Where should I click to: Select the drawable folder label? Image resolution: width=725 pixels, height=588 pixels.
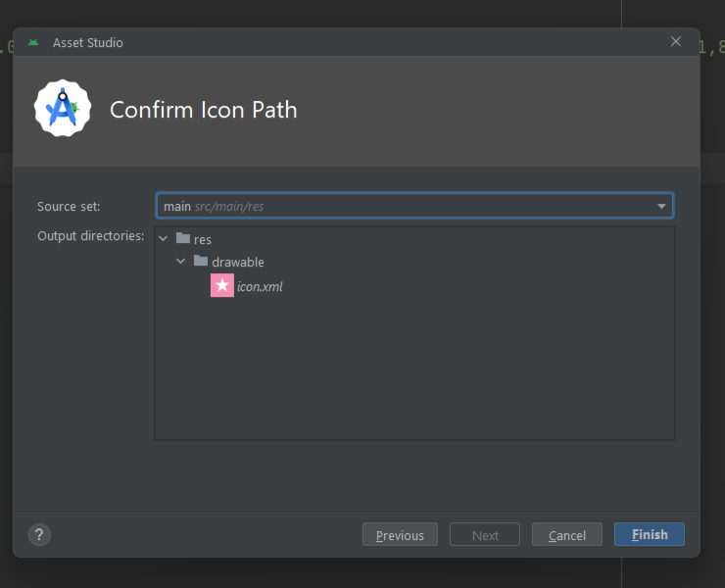point(238,263)
